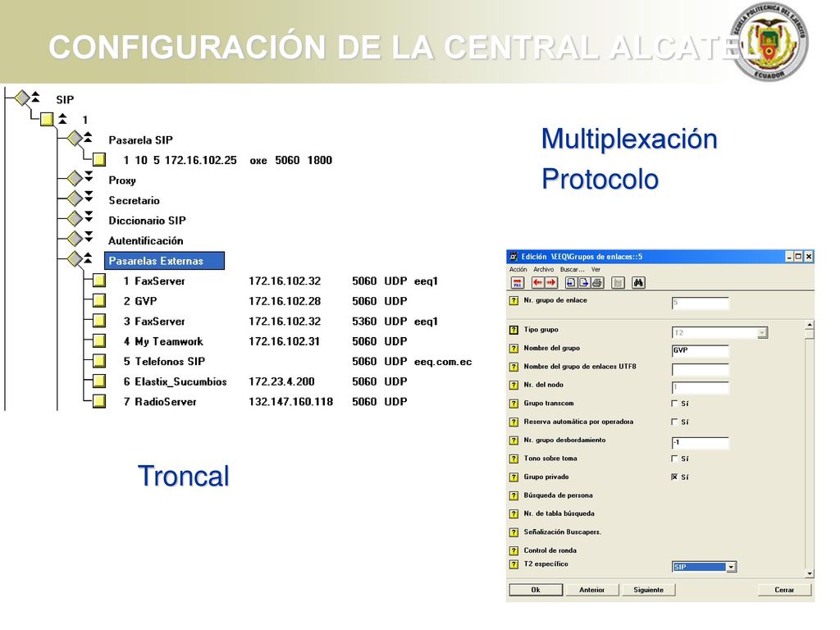Click the Nombre del grupo de enlaces UTF8 field
Viewport: 840px width, 630px height.
[x=701, y=369]
